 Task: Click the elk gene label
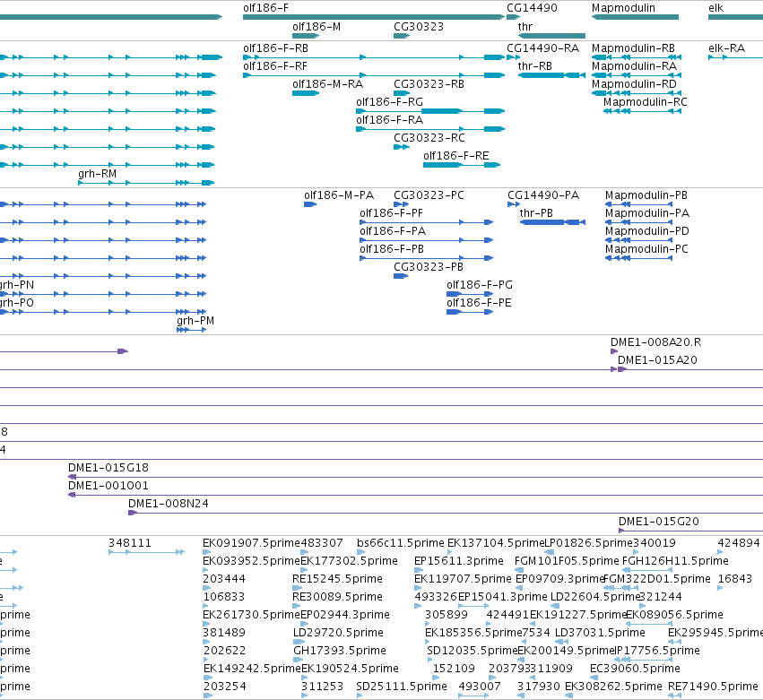coord(715,8)
